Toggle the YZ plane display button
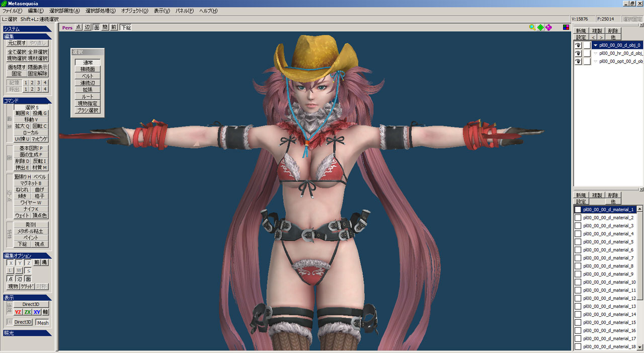644x353 pixels. click(18, 312)
